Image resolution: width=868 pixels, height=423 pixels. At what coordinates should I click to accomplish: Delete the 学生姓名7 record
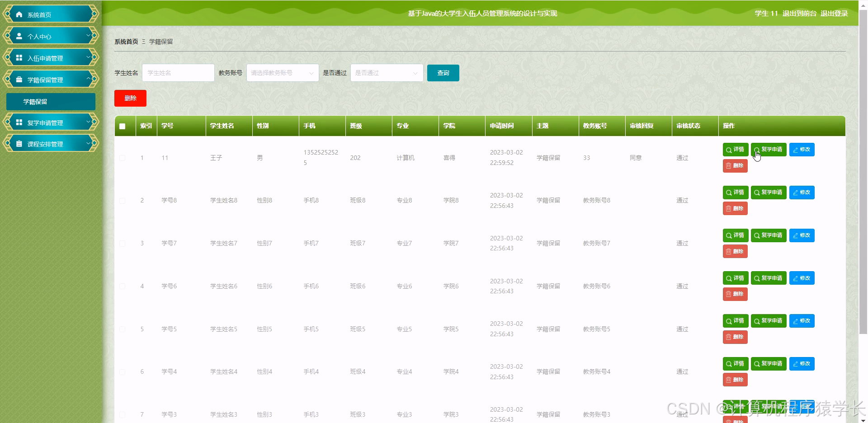[x=735, y=251]
